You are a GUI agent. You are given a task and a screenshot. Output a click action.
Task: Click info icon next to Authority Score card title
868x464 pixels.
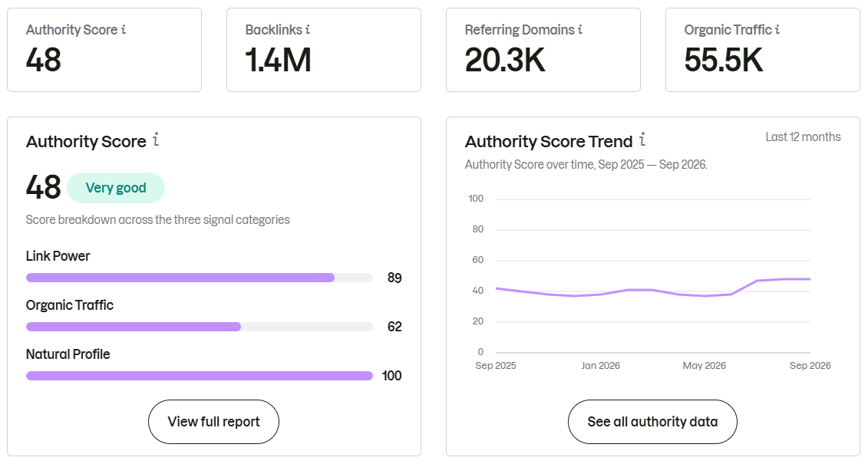pos(124,29)
